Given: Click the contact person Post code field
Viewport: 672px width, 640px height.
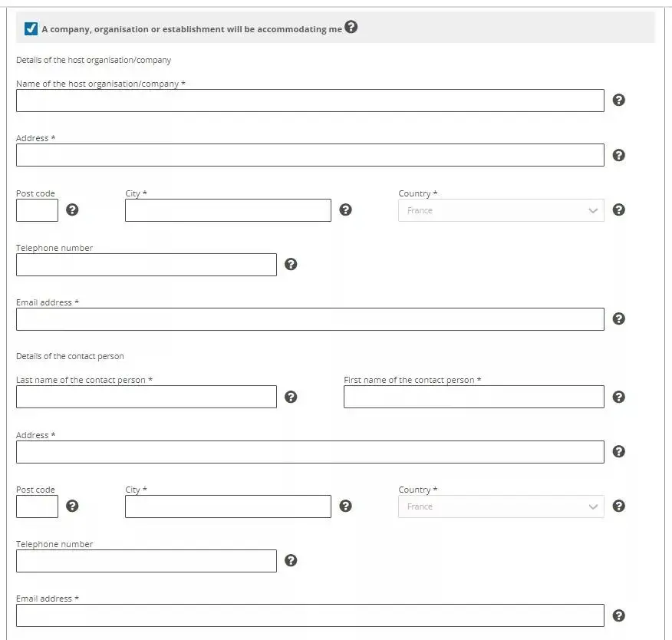Looking at the screenshot, I should click(37, 506).
